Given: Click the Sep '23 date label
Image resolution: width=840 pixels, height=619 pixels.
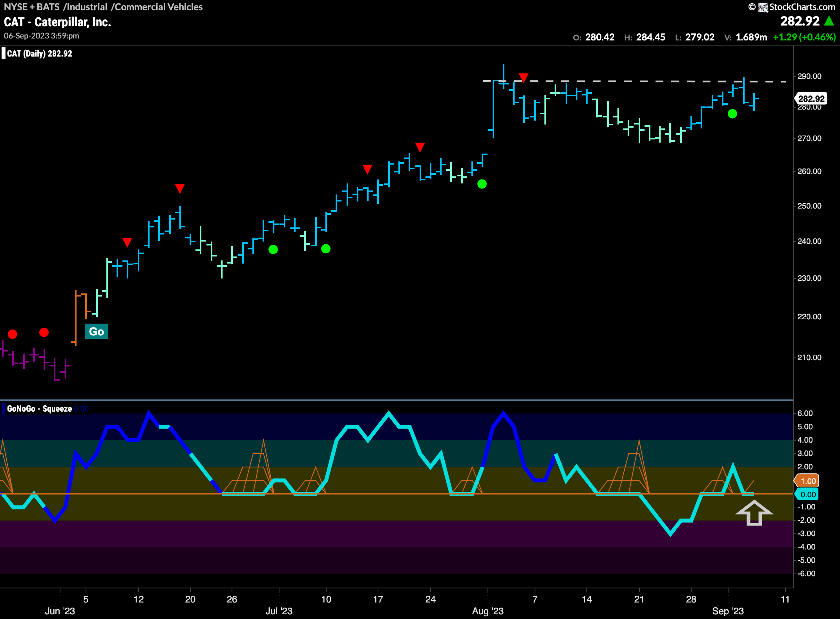Looking at the screenshot, I should [x=728, y=611].
